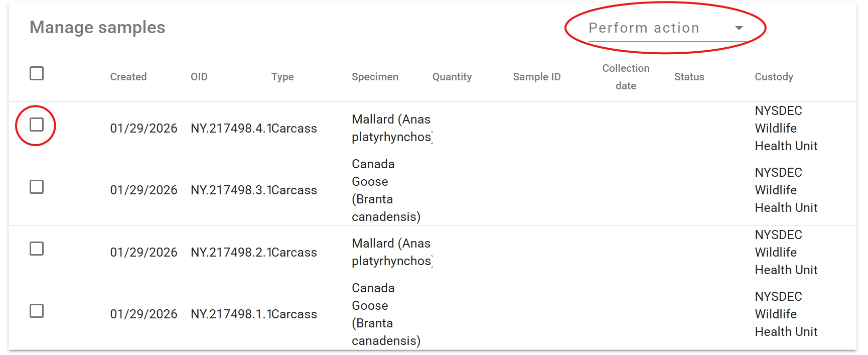
Task: Check the select-all checkbox in header
Action: (x=37, y=74)
